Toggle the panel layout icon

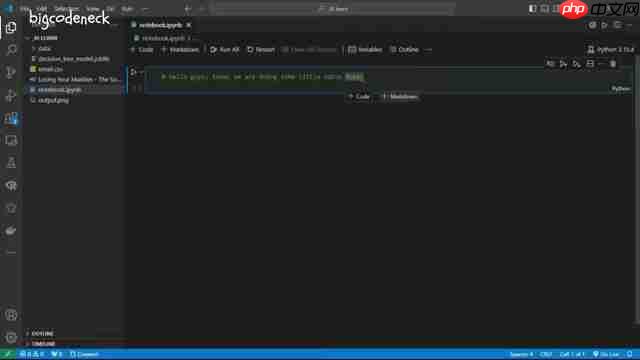[x=544, y=9]
